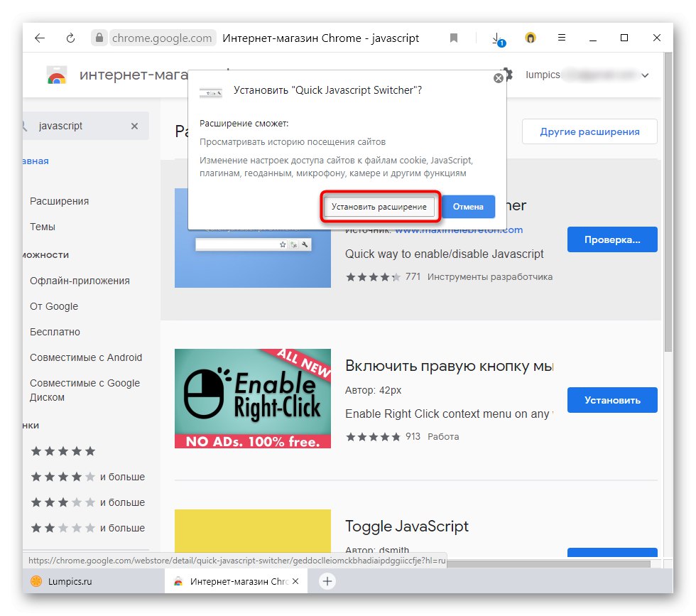Open a new tab with the plus button
Viewport: 696px width, 616px height.
(327, 581)
